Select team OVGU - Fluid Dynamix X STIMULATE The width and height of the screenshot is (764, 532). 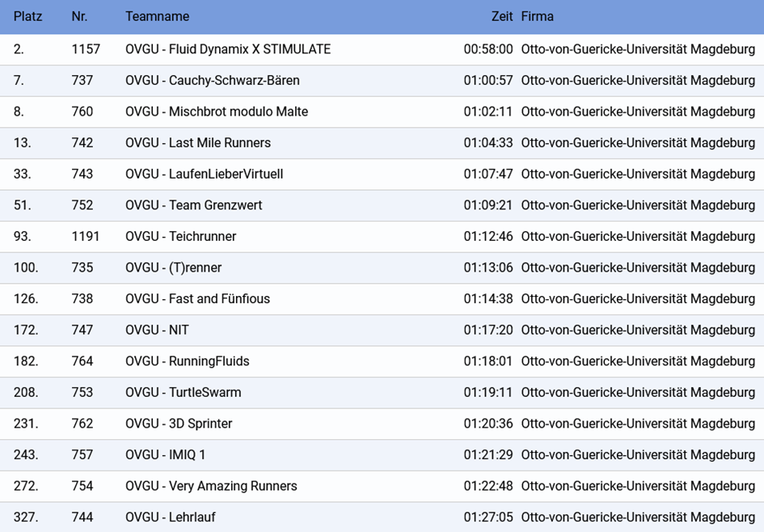(x=382, y=49)
